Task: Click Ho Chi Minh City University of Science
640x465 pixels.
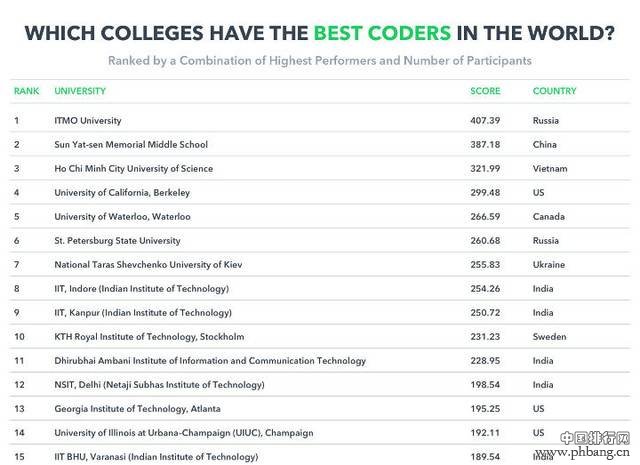Action: pos(133,169)
